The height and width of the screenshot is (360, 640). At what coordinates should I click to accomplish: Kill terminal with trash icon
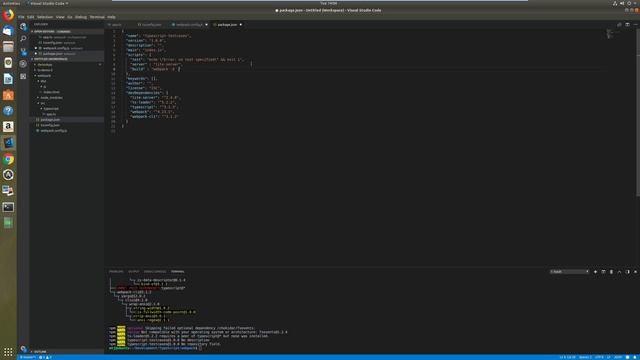611,271
